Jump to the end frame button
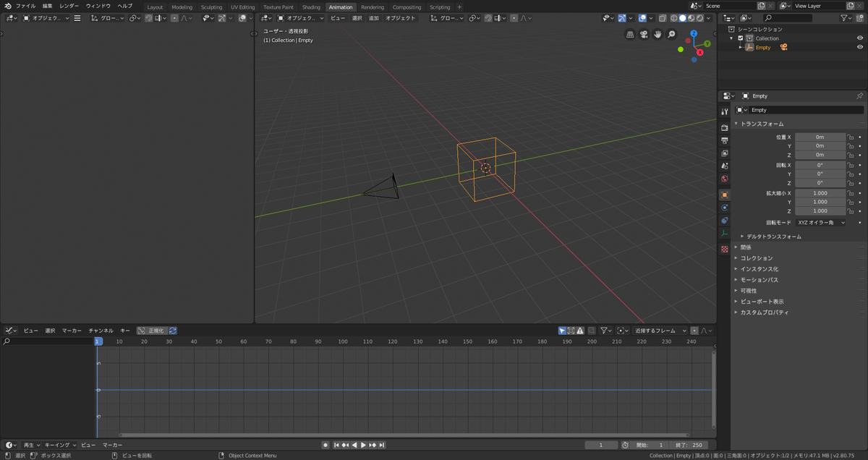 coord(382,445)
